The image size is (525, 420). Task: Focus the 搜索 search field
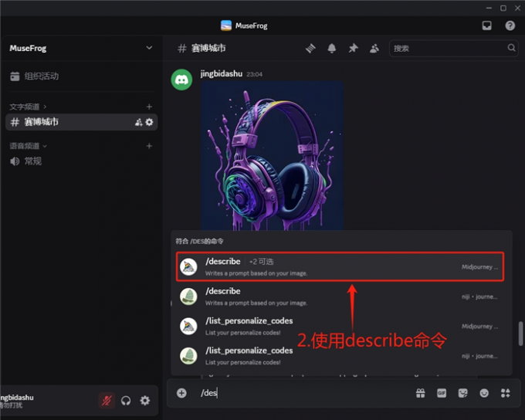(x=454, y=48)
